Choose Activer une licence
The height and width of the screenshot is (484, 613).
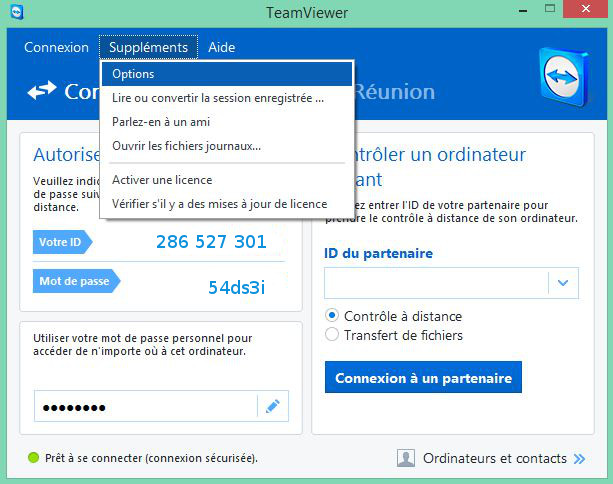pyautogui.click(x=227, y=180)
